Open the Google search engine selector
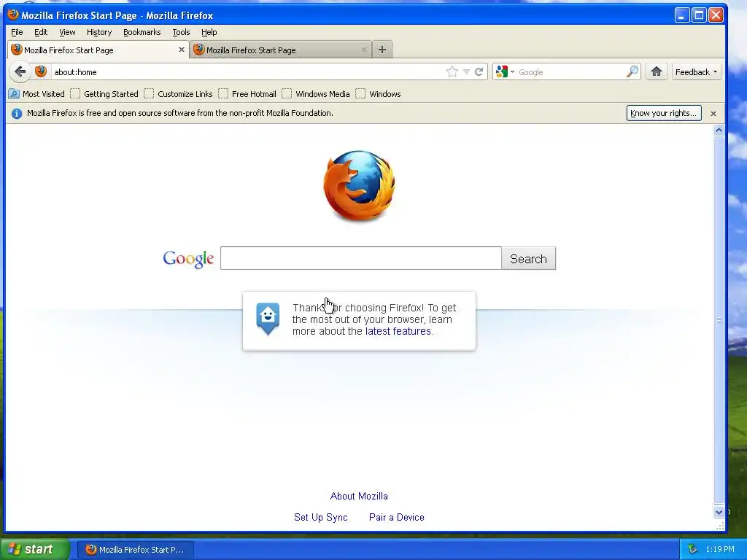Viewport: 747px width, 560px height. (x=505, y=72)
